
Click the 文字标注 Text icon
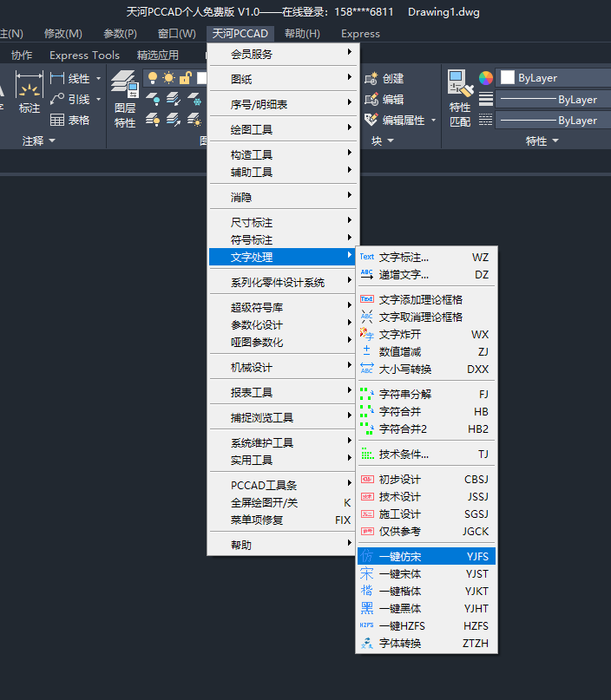[367, 257]
